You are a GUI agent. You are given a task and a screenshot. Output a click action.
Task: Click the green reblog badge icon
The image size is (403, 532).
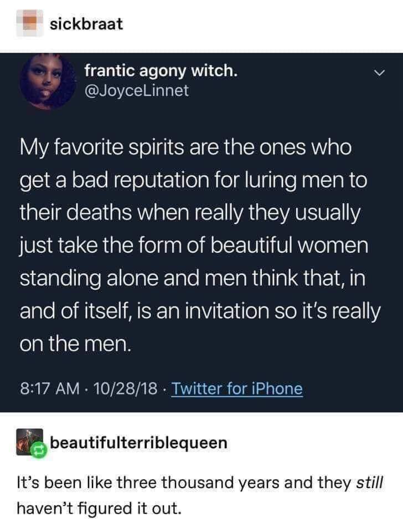pos(40,451)
